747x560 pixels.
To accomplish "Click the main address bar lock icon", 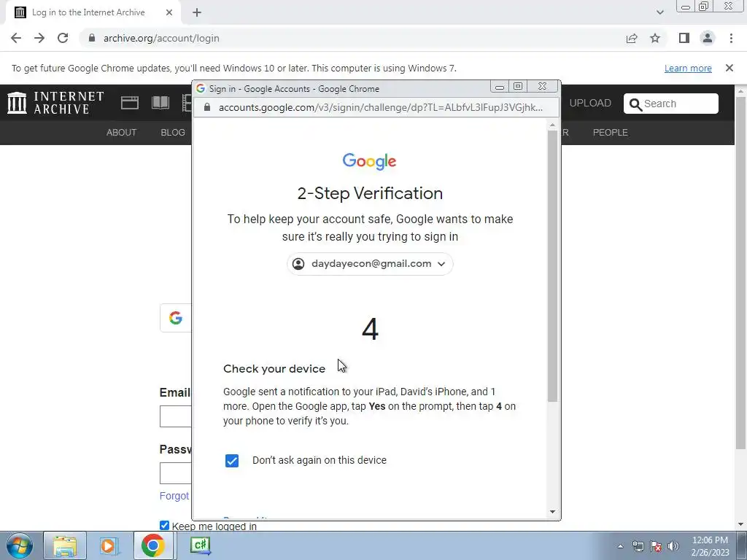I will (92, 38).
